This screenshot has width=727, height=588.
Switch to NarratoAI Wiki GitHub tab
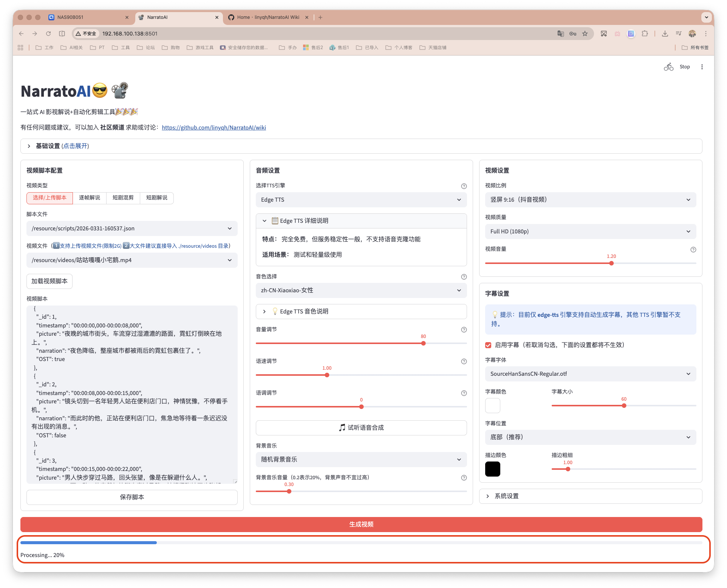tap(268, 17)
